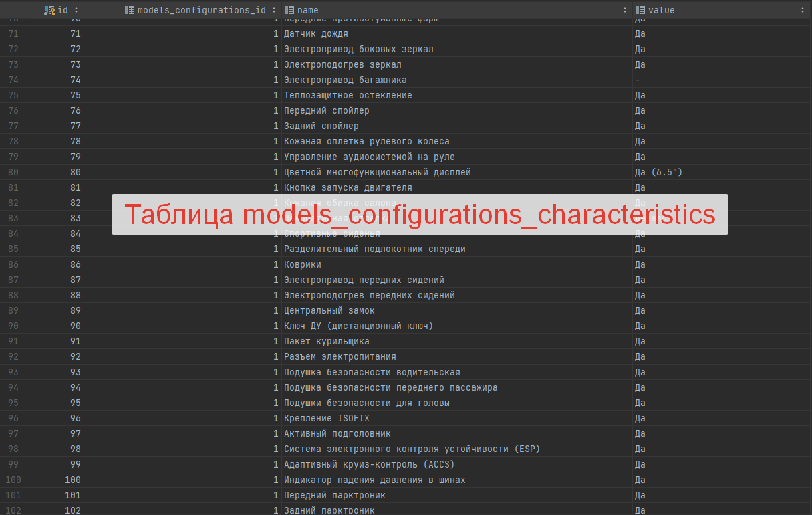Click the name column table icon

click(x=289, y=10)
